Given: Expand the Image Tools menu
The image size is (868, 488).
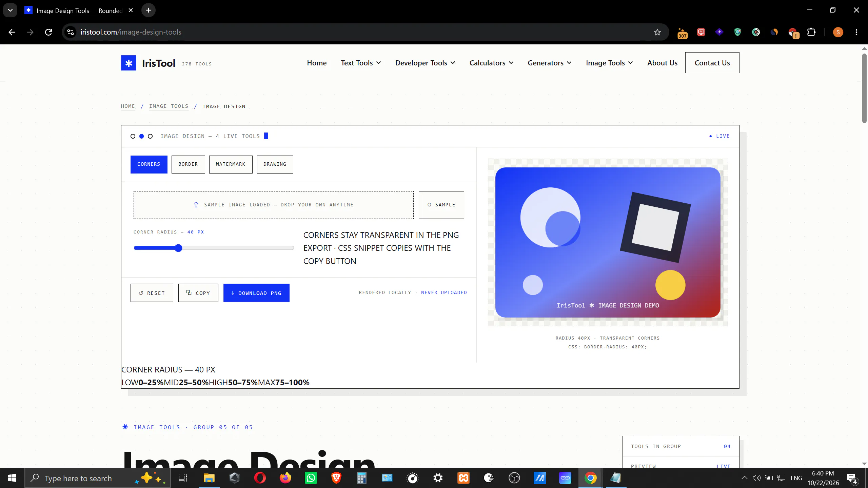Looking at the screenshot, I should tap(609, 63).
